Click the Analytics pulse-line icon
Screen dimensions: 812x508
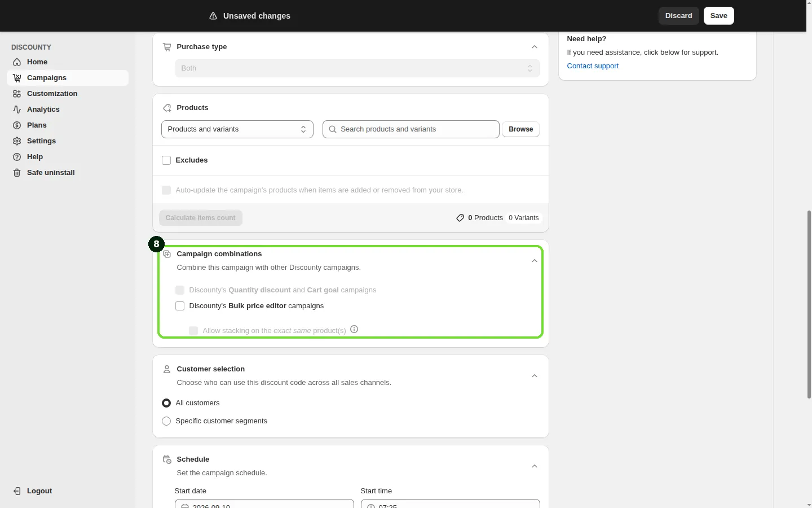click(x=17, y=110)
